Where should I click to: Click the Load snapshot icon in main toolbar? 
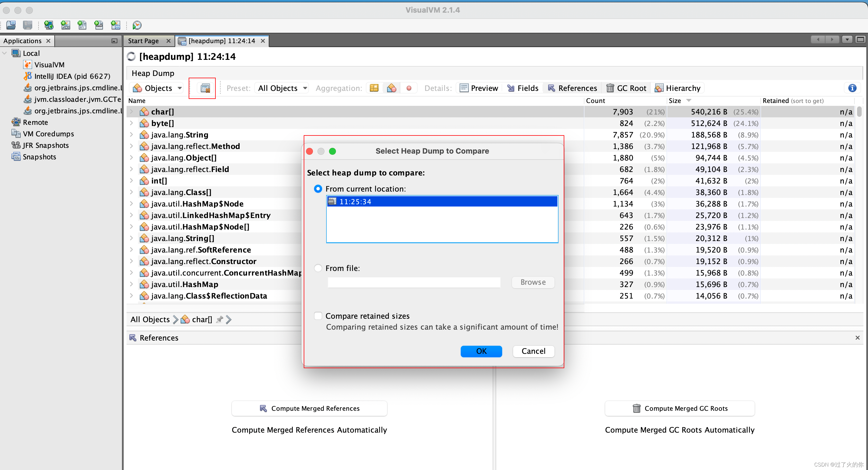click(11, 25)
